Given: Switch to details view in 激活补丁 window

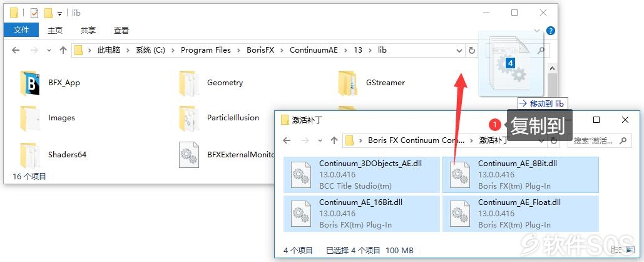Looking at the screenshot, I should [616, 249].
